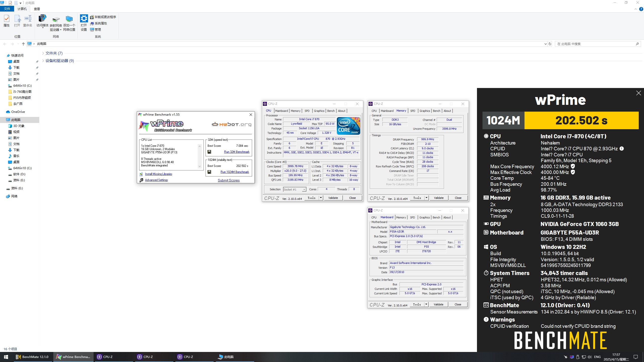Click System properties (系统属性) in ribbon
Screen dimensions: 644x362
(x=99, y=23)
